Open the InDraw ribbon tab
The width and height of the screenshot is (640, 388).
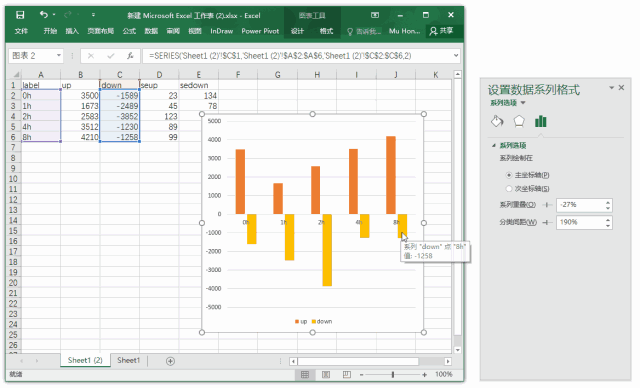click(222, 31)
